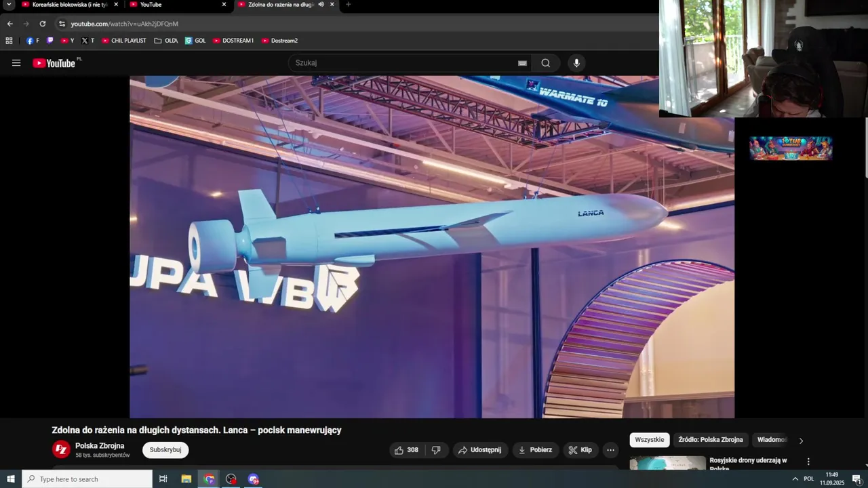Reload the current page
Image resolution: width=868 pixels, height=488 pixels.
(42, 24)
